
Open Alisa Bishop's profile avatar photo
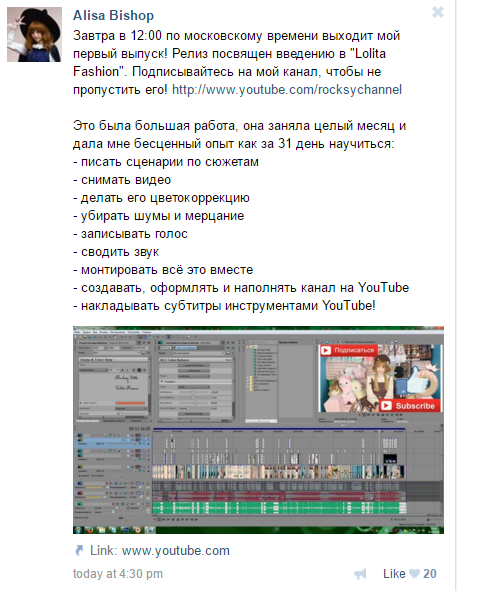[34, 34]
